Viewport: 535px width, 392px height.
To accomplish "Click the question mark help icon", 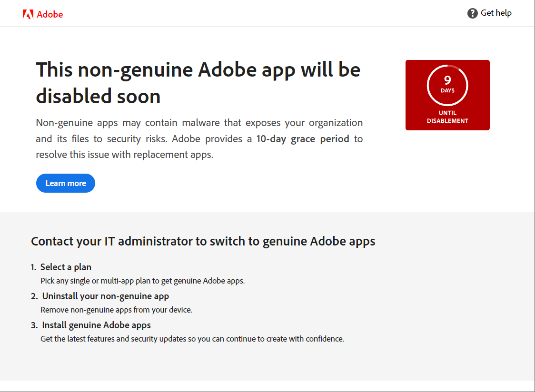I will [x=472, y=13].
